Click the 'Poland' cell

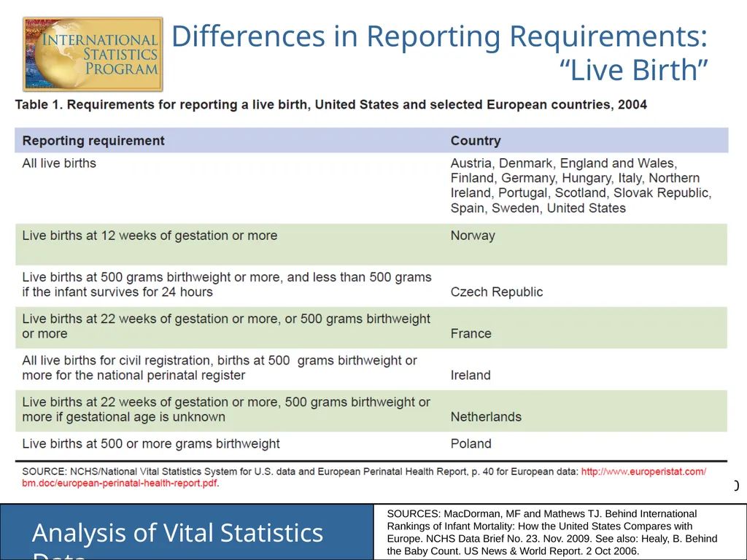tap(471, 443)
